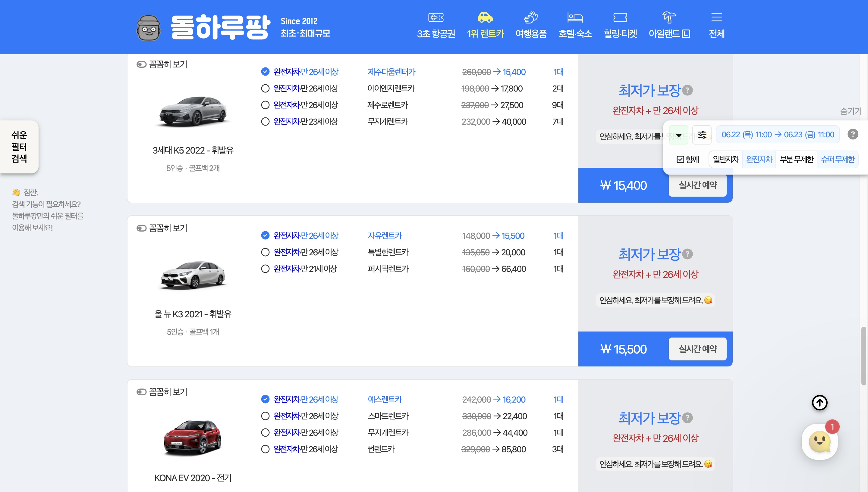Select 특별한렌트카 20,000 radio option
The height and width of the screenshot is (492, 868).
tap(265, 252)
